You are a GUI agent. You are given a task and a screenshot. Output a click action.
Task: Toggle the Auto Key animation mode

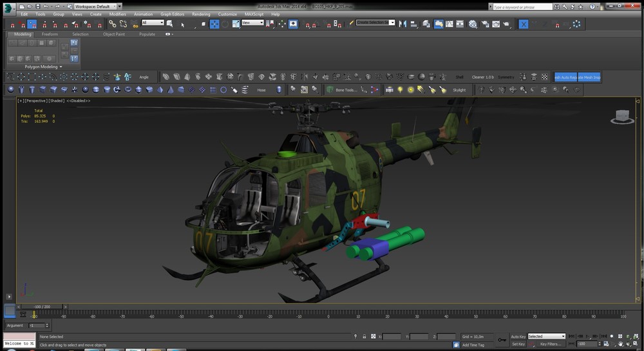pyautogui.click(x=518, y=336)
